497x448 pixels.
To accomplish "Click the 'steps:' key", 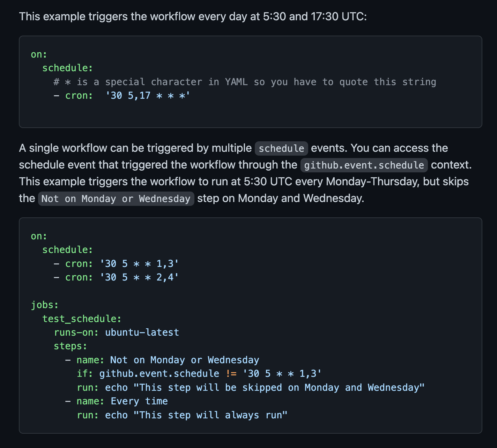I will 71,346.
